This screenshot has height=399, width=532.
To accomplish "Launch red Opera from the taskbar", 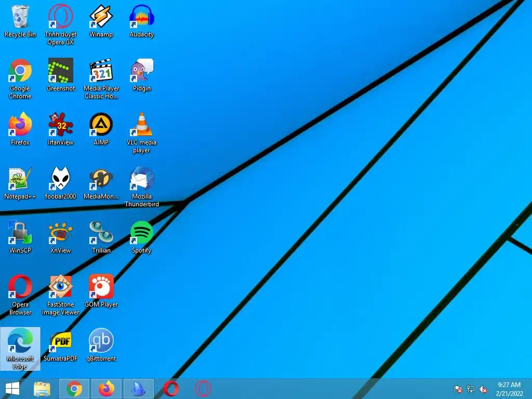I will pyautogui.click(x=170, y=389).
